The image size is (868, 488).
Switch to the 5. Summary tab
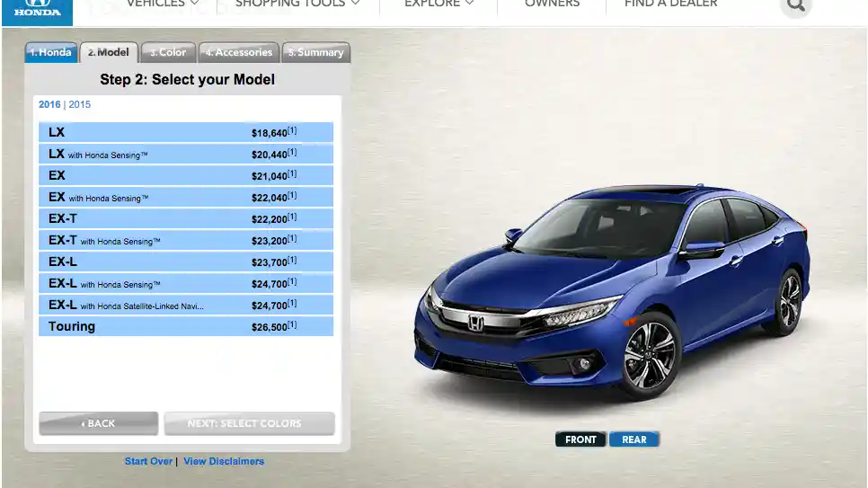[316, 53]
